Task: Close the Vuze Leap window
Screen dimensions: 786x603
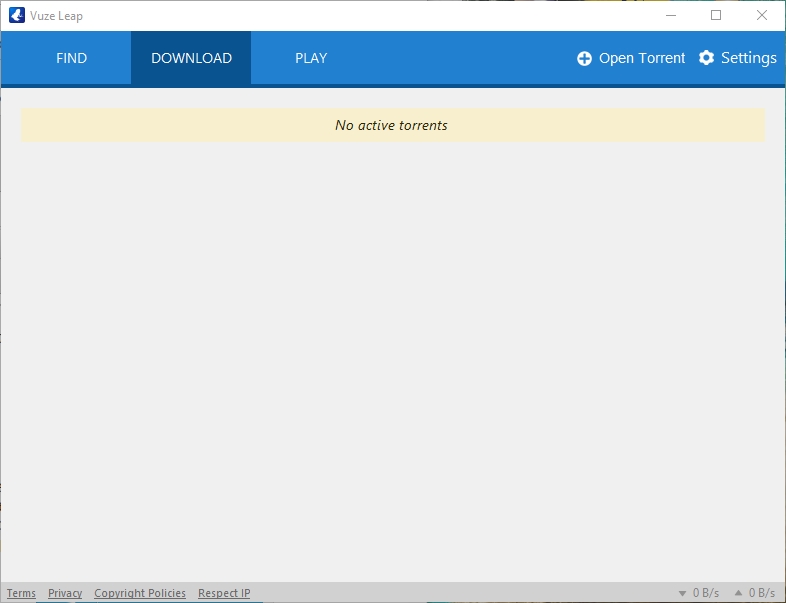Action: (x=761, y=16)
